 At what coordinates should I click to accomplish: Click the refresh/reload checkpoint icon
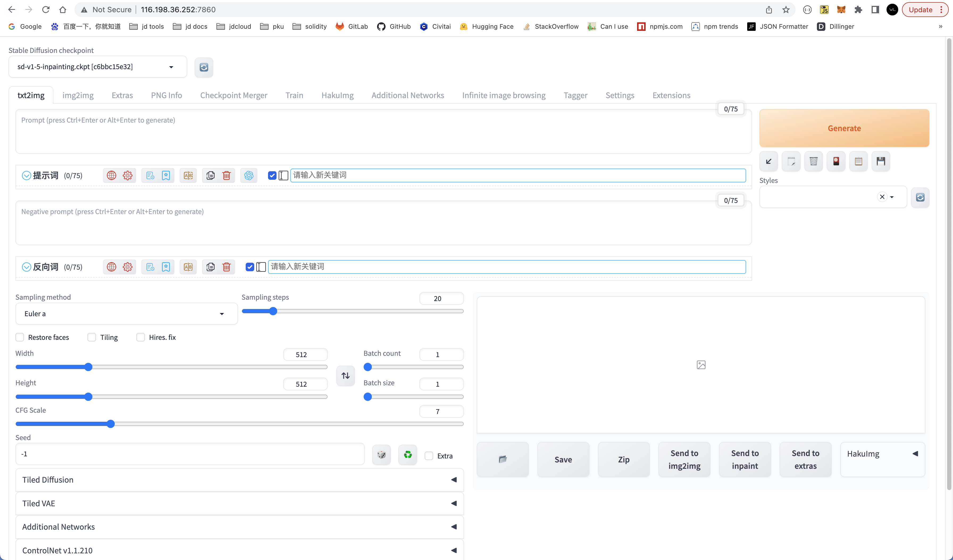tap(204, 67)
